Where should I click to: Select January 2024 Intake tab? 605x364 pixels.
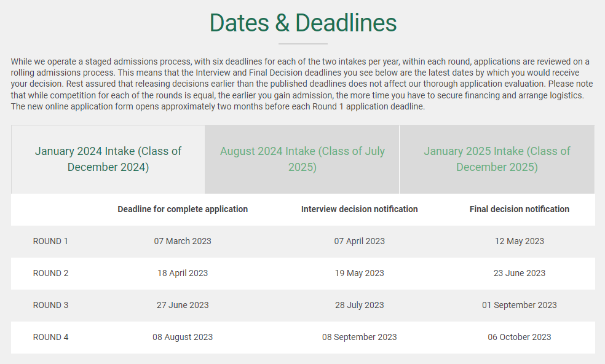[108, 159]
